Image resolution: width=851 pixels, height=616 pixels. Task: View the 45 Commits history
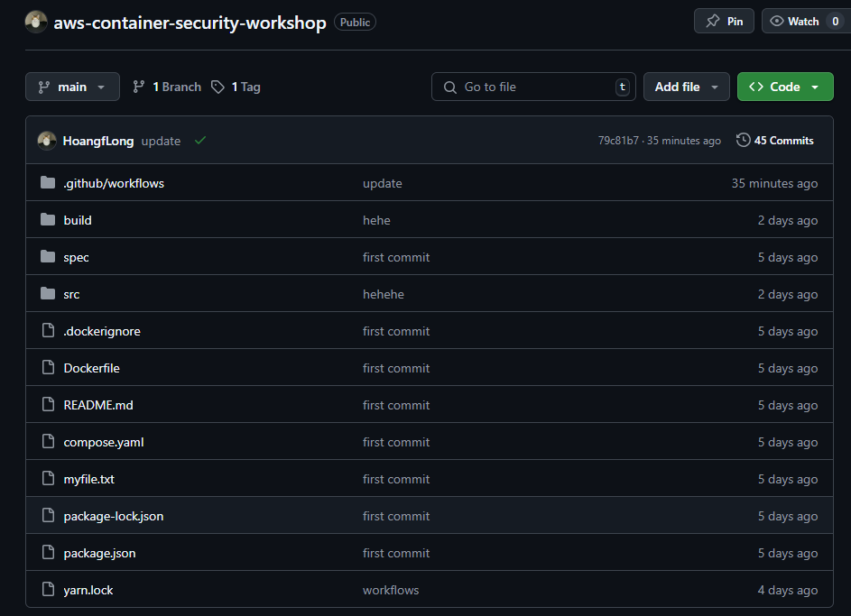coord(775,141)
